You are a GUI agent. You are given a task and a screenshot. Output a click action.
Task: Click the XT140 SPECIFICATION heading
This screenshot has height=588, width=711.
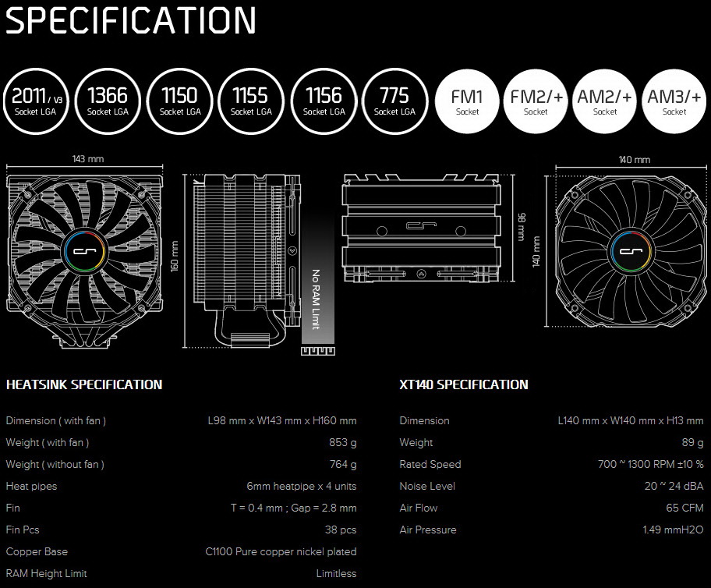[464, 384]
